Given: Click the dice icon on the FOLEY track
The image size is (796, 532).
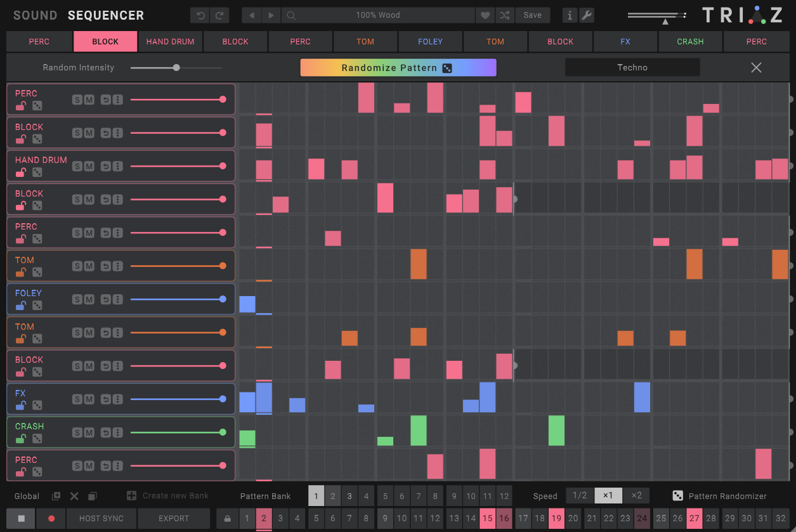Looking at the screenshot, I should (x=37, y=306).
